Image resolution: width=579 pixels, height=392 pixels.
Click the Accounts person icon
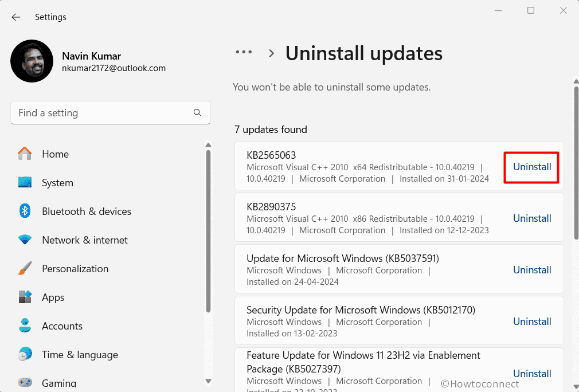coord(25,326)
